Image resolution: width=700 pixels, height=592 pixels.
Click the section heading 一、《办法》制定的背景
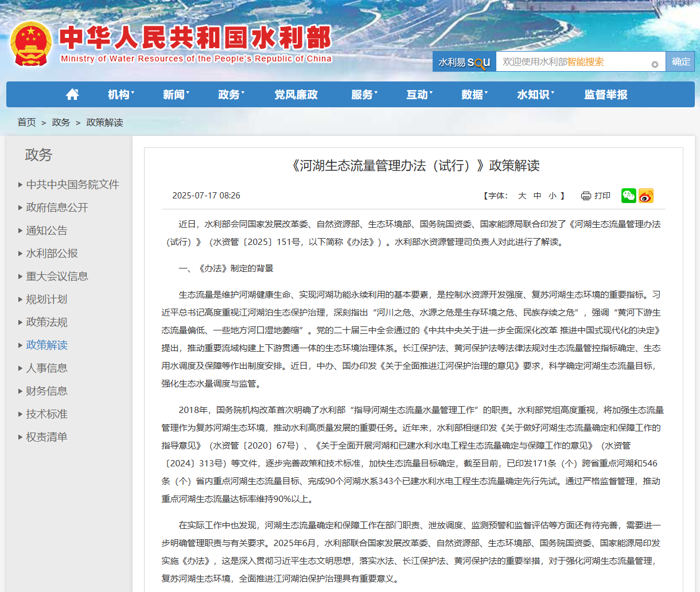[x=226, y=268]
